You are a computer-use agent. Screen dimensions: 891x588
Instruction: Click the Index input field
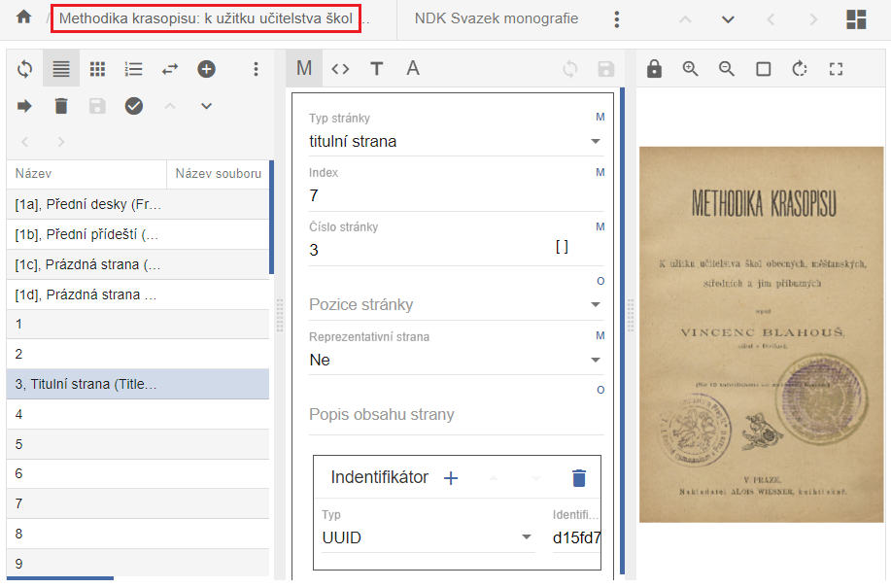coord(455,196)
